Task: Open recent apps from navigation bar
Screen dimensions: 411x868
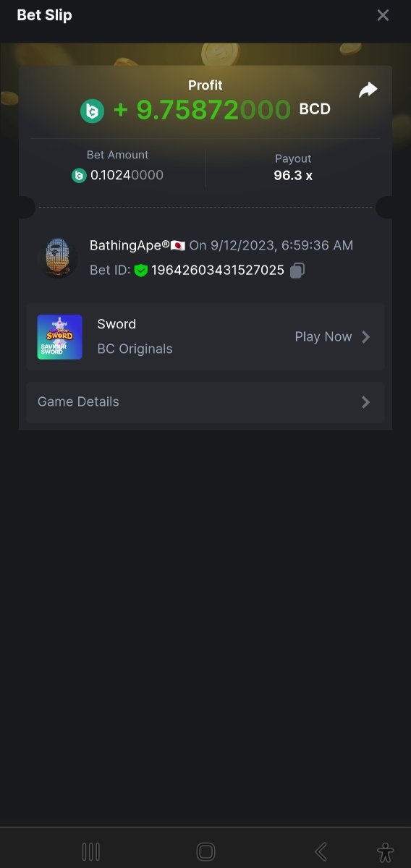Action: [x=90, y=851]
